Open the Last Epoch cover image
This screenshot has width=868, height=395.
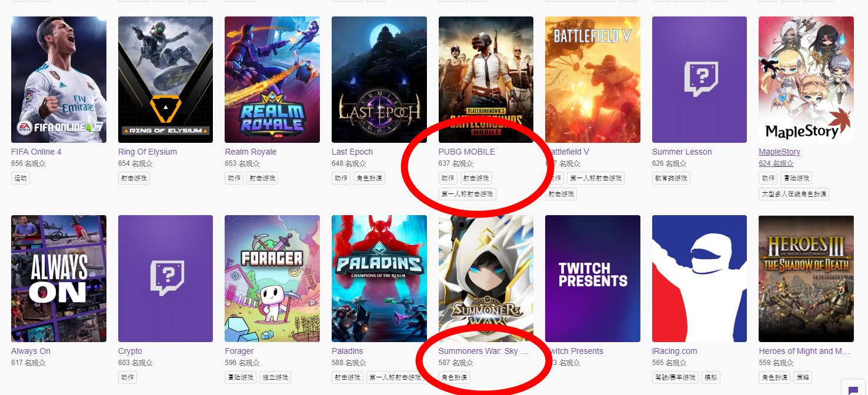[379, 79]
